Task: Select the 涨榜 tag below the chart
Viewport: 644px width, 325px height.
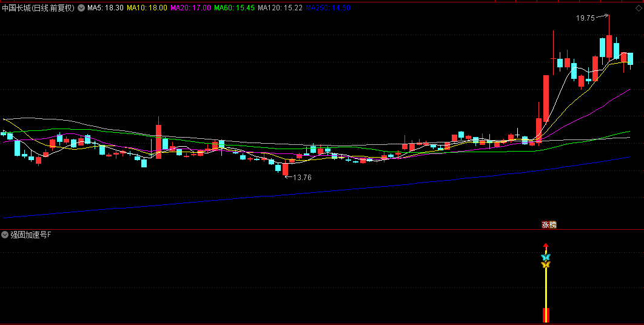Action: (549, 225)
